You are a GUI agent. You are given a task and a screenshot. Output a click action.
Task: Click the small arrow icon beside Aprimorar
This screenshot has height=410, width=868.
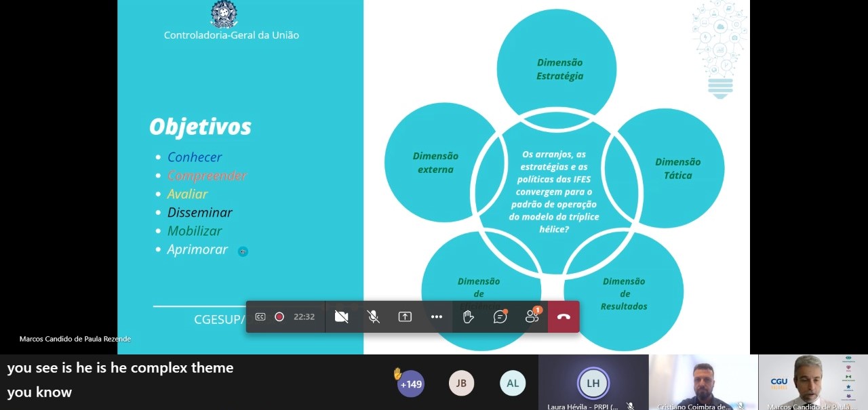tap(243, 251)
